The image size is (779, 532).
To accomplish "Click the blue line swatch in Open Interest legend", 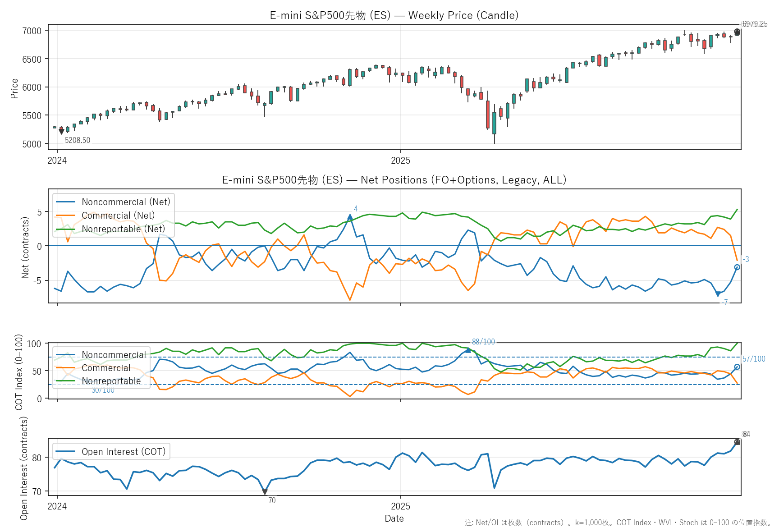I will click(65, 452).
